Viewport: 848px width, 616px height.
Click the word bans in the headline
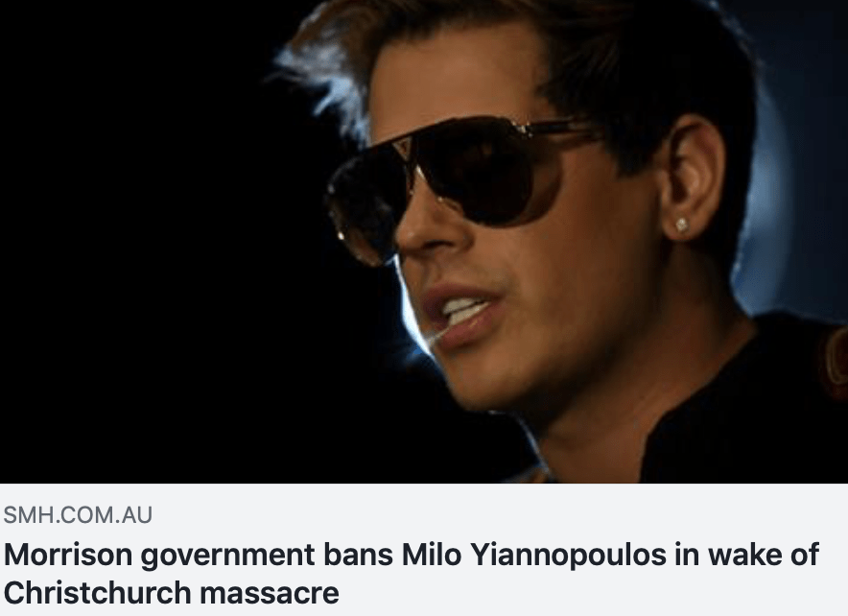click(x=358, y=555)
